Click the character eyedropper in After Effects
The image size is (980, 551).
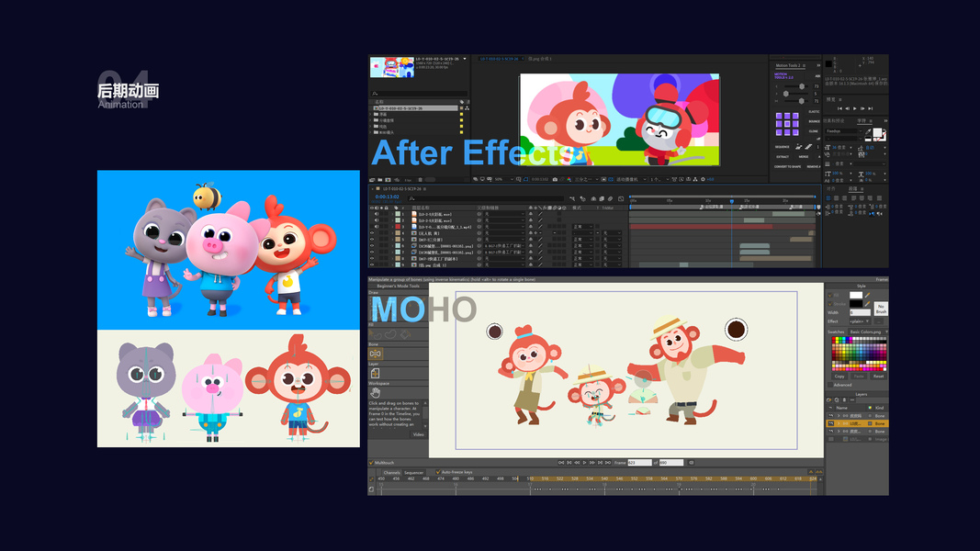[868, 131]
